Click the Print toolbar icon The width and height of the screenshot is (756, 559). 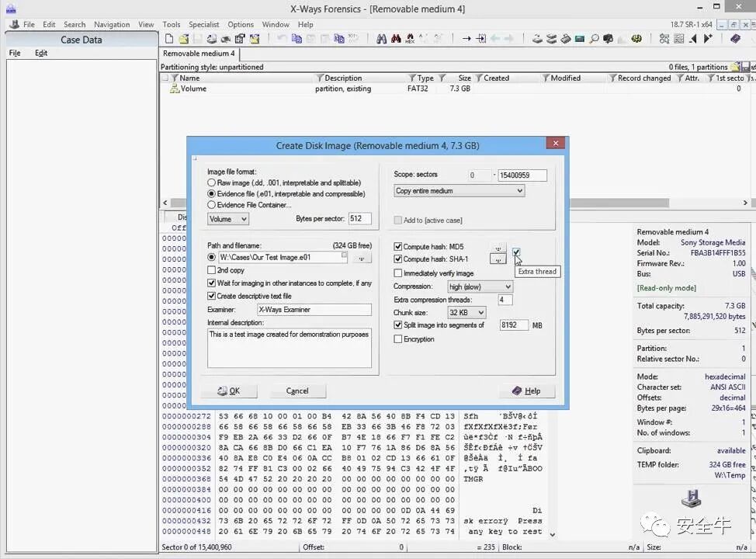225,39
